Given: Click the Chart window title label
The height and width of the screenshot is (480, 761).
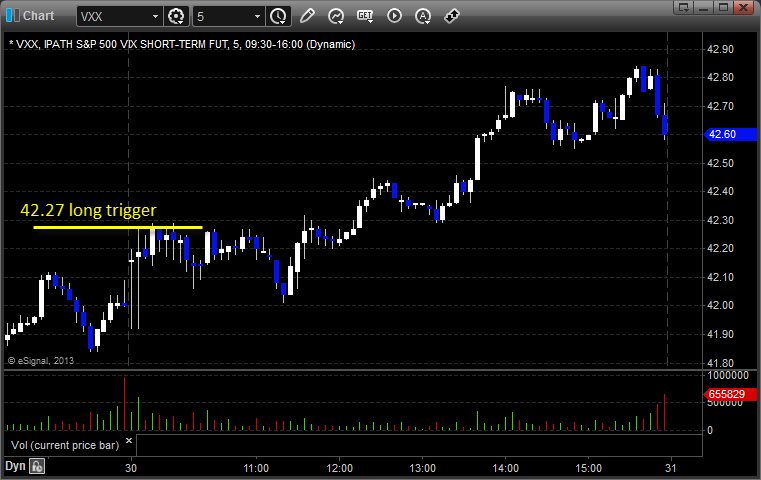Looking at the screenshot, I should tap(38, 16).
